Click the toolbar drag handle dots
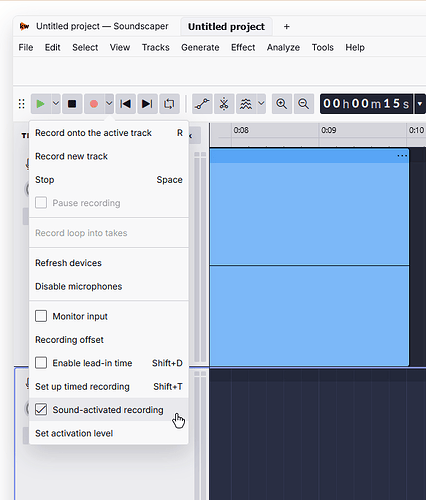The height and width of the screenshot is (500, 426). coord(22,104)
